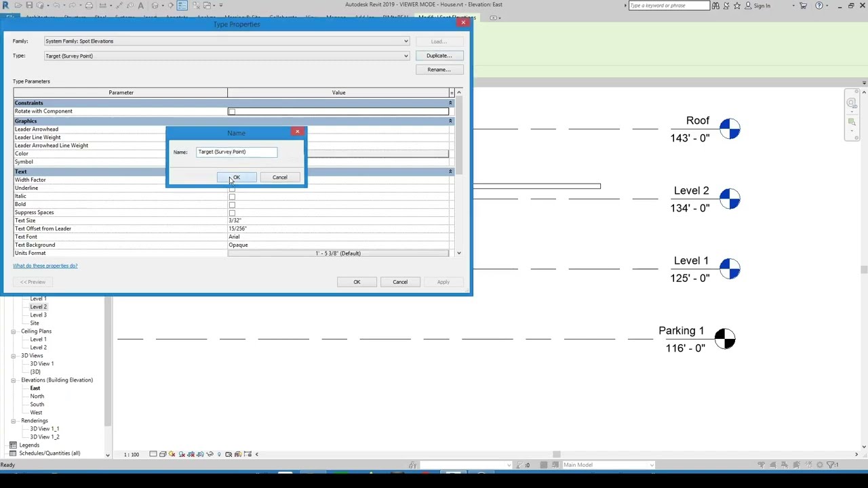
Task: Click the search binoculars icon
Action: click(x=715, y=5)
